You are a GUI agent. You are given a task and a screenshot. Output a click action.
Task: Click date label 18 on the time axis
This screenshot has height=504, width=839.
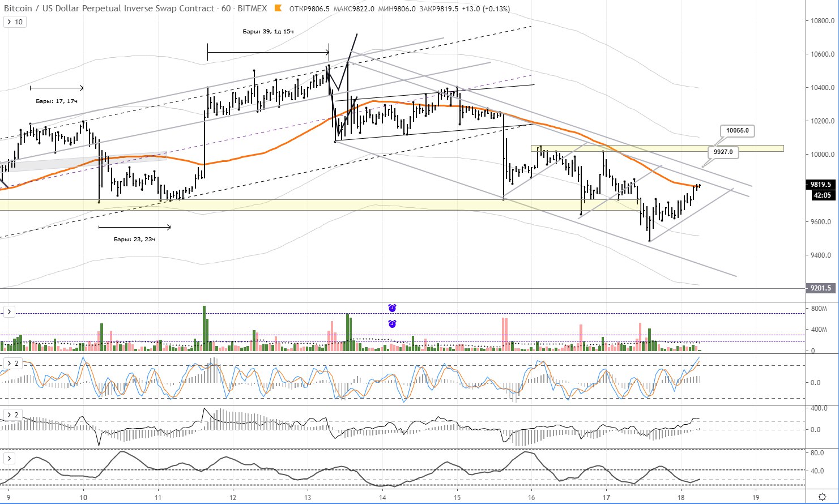(x=681, y=497)
